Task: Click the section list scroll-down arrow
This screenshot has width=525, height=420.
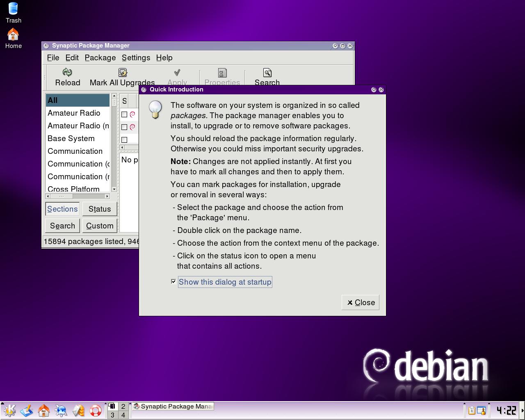Action: click(x=114, y=189)
